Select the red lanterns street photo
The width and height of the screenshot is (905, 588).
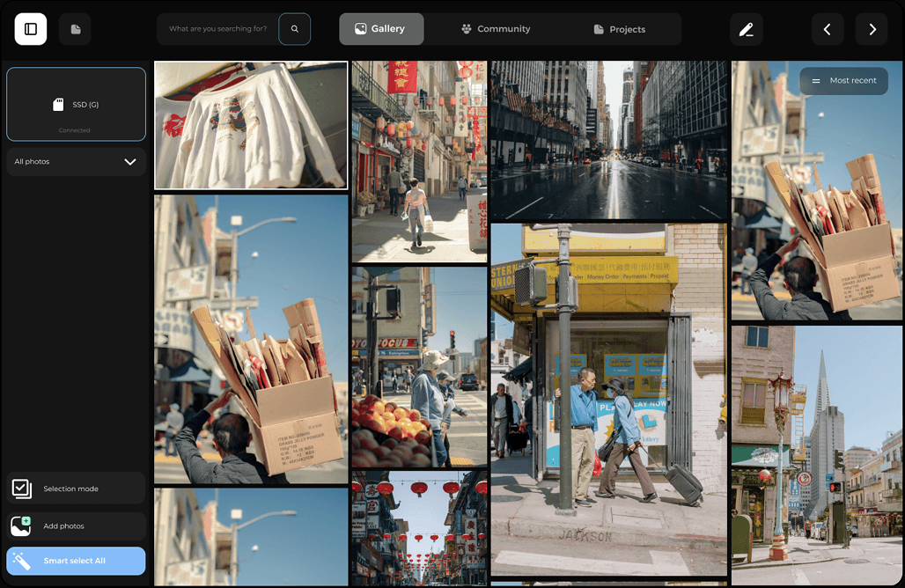tap(419, 528)
